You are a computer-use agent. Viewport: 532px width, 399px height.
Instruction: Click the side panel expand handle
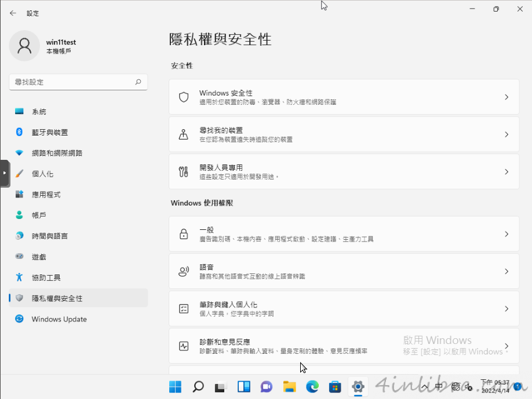click(5, 173)
